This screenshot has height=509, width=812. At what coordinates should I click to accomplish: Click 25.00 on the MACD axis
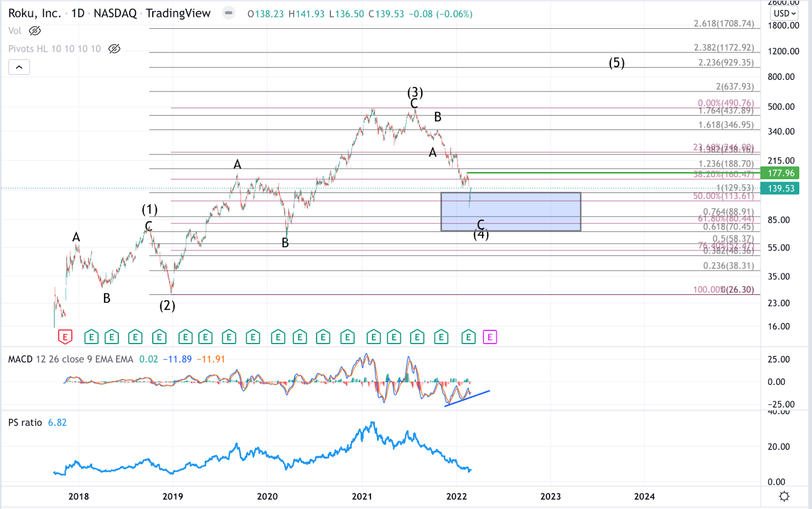[x=779, y=359]
